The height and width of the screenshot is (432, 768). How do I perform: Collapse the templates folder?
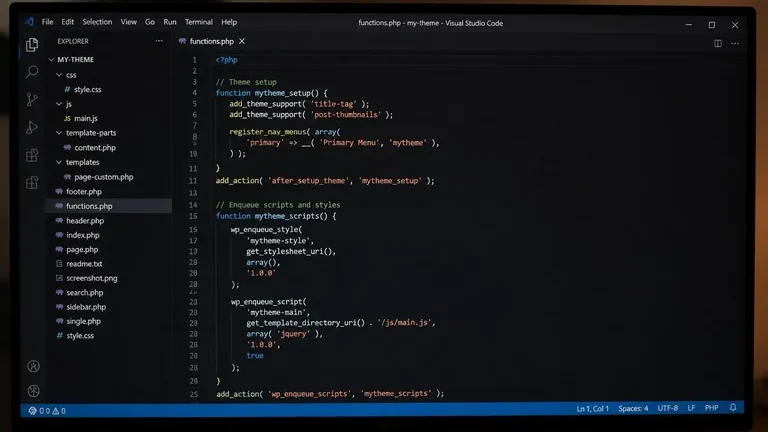pyautogui.click(x=59, y=162)
